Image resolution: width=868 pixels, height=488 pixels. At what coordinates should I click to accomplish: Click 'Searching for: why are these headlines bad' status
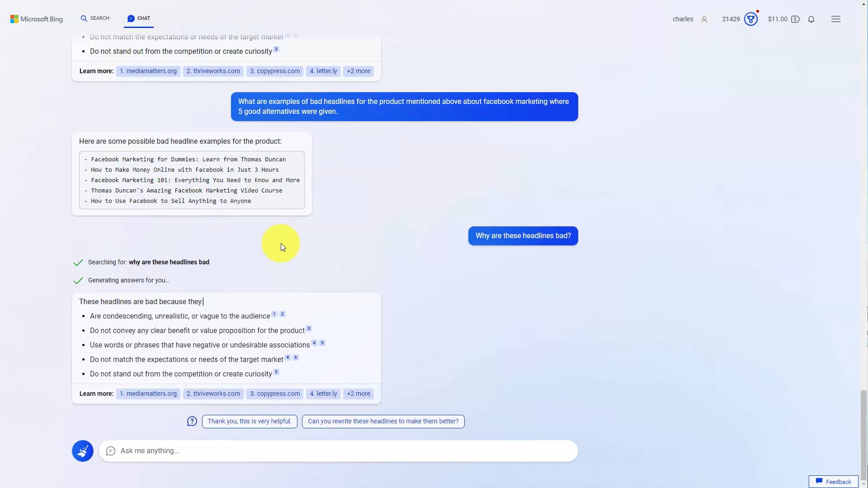(x=149, y=262)
